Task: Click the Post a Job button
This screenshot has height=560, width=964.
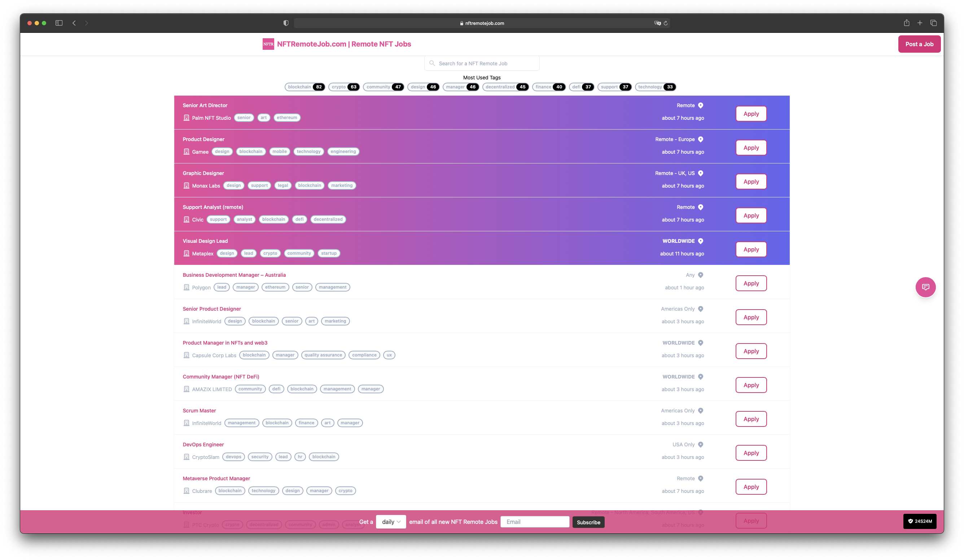Action: click(919, 44)
